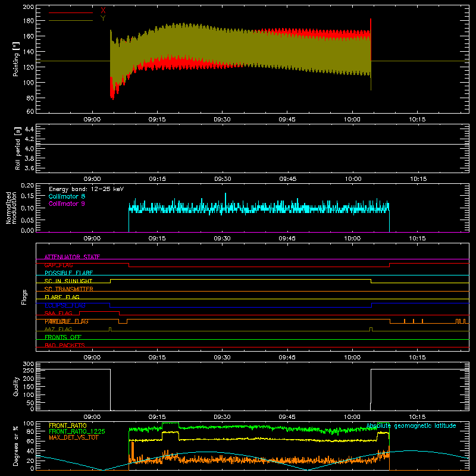Viewport: 476px width, 476px height.
Task: Click the 180 tick on Pointing axis
Action: (28, 21)
